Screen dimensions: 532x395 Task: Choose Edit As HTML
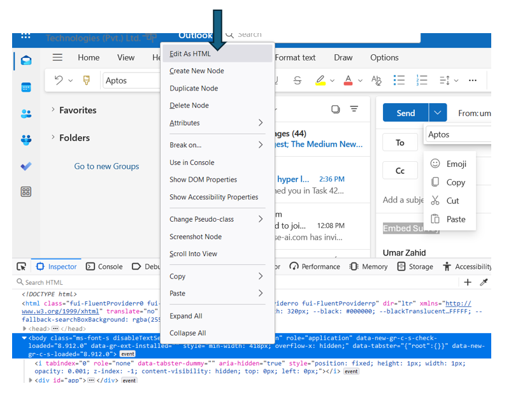click(217, 54)
